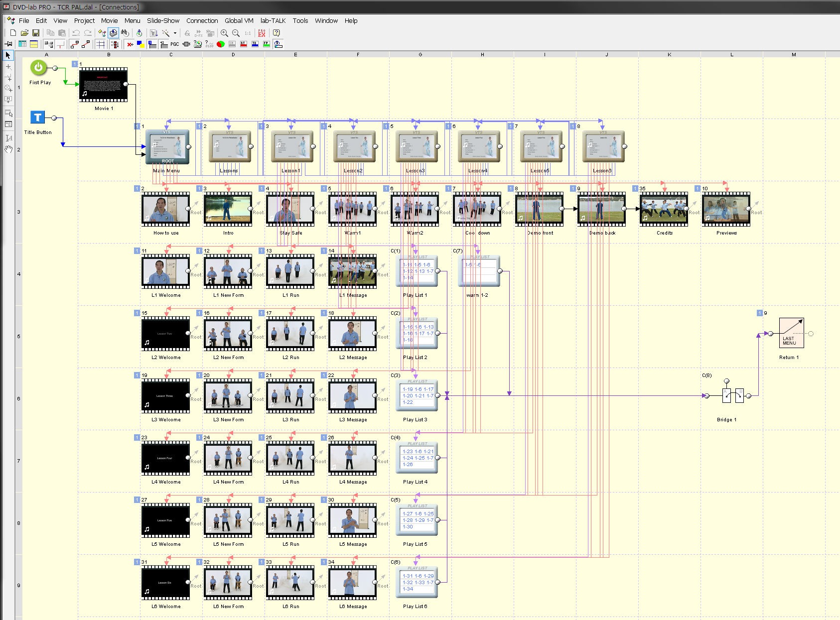Click the binoculars search icon

coord(125,33)
